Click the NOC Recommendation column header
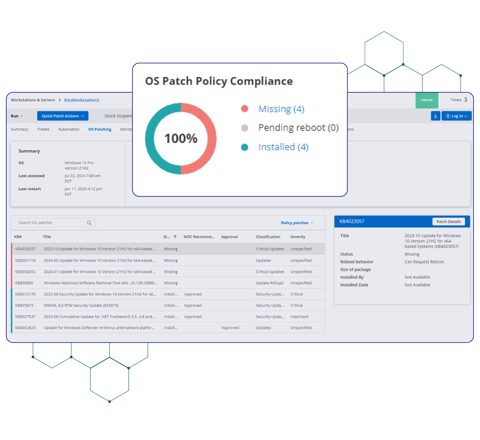The image size is (480, 440). [199, 237]
